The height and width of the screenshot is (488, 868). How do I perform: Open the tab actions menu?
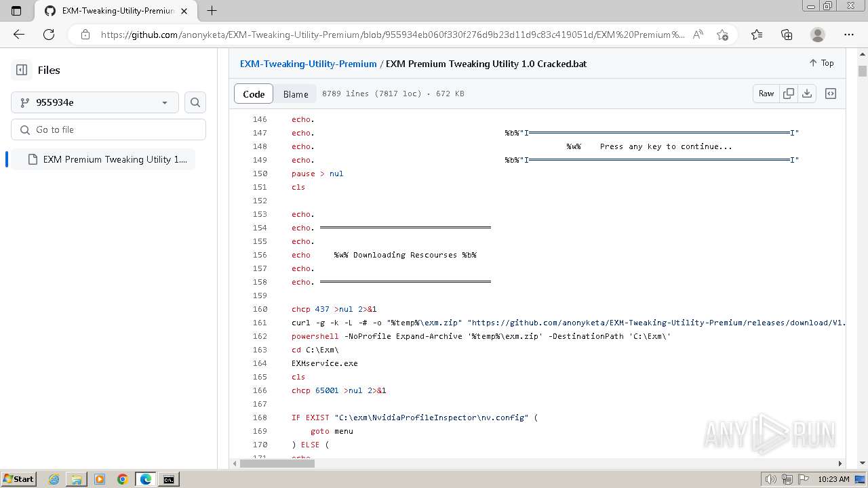(x=16, y=11)
